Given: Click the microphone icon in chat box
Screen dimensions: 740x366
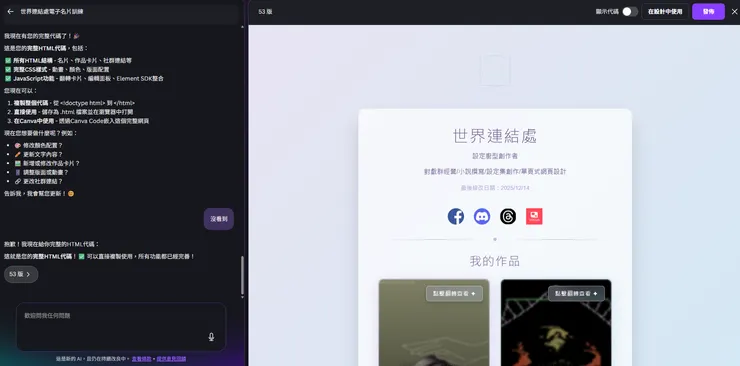Looking at the screenshot, I should tap(211, 337).
